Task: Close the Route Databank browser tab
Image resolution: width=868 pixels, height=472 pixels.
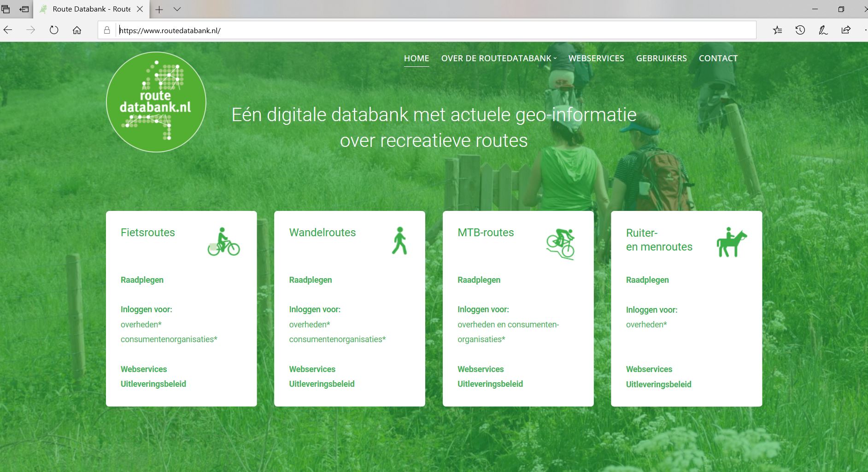Action: pyautogui.click(x=140, y=9)
